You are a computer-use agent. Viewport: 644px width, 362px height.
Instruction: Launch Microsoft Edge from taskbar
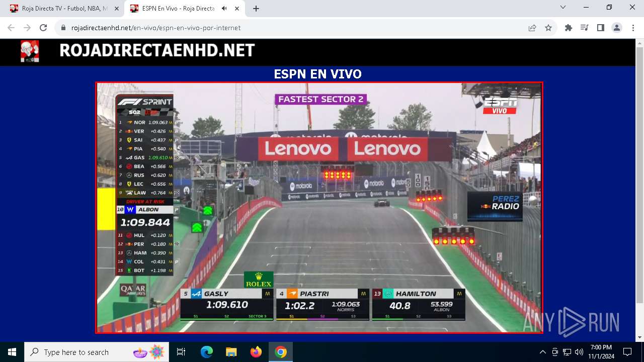(x=207, y=352)
